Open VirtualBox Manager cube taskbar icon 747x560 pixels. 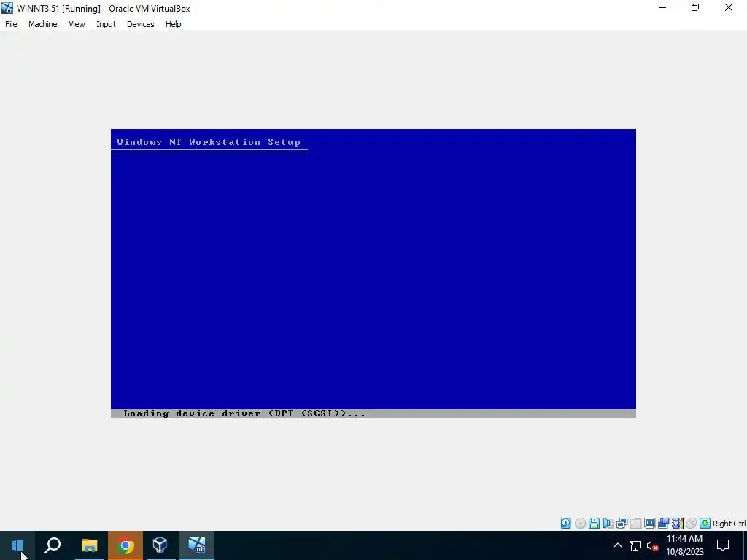coord(160,545)
